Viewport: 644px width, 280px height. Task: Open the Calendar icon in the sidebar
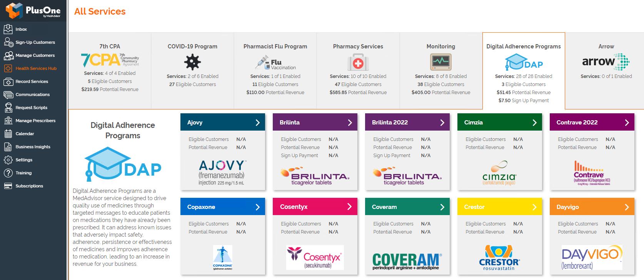[8, 134]
